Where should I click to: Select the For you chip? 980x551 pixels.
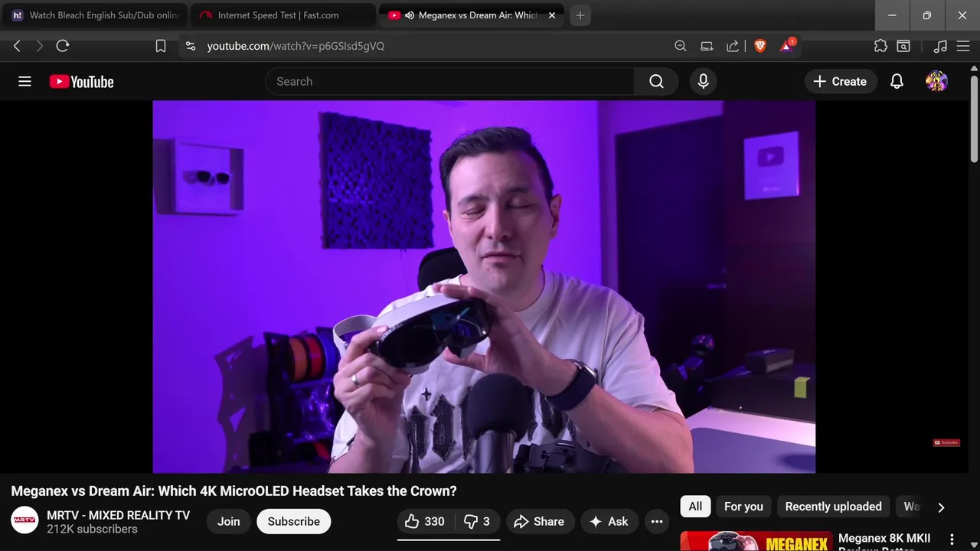coord(743,507)
